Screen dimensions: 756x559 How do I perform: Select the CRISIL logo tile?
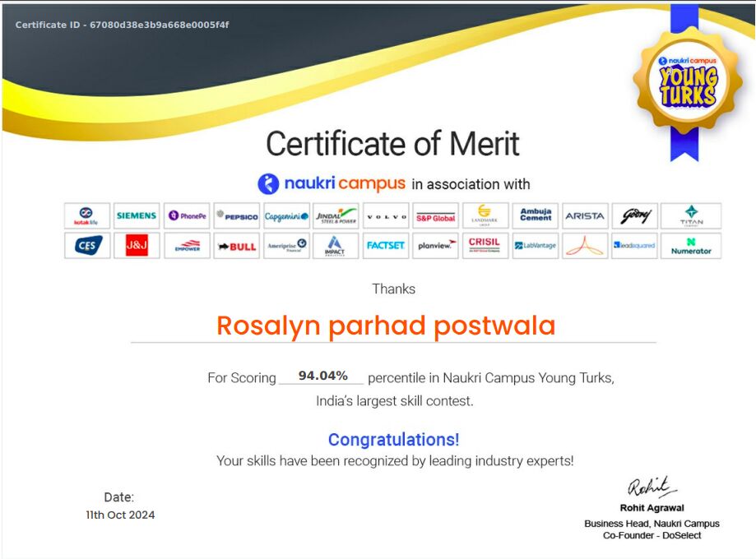[485, 245]
